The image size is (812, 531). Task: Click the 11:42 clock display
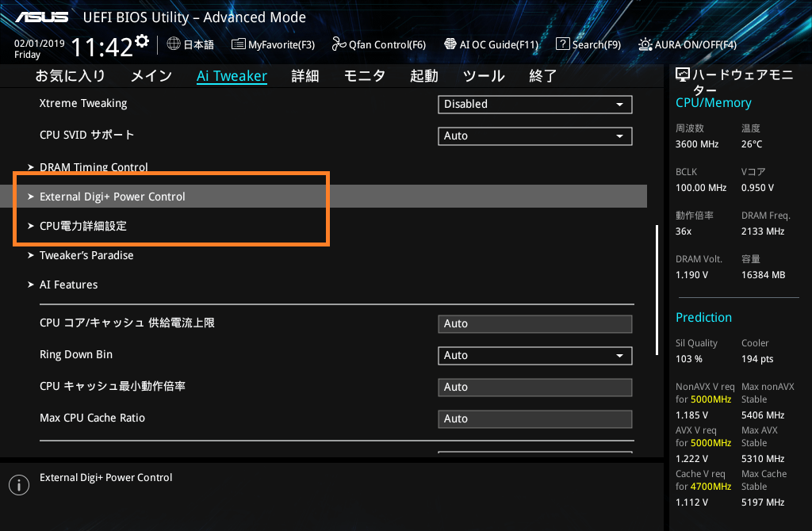point(101,48)
